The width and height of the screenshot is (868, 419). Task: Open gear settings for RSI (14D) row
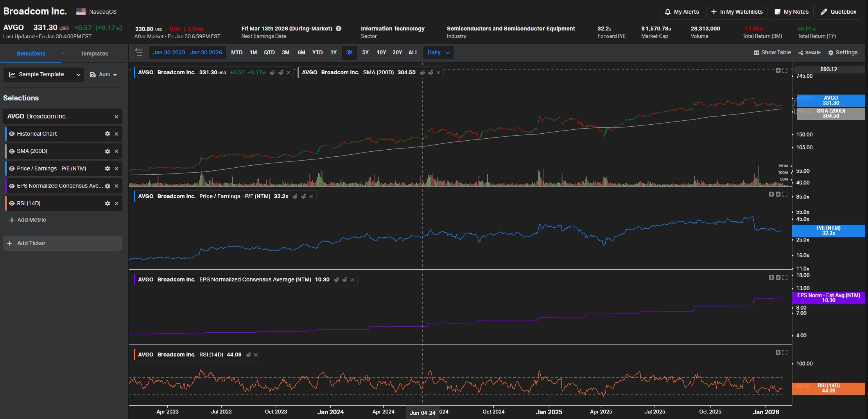pos(108,203)
